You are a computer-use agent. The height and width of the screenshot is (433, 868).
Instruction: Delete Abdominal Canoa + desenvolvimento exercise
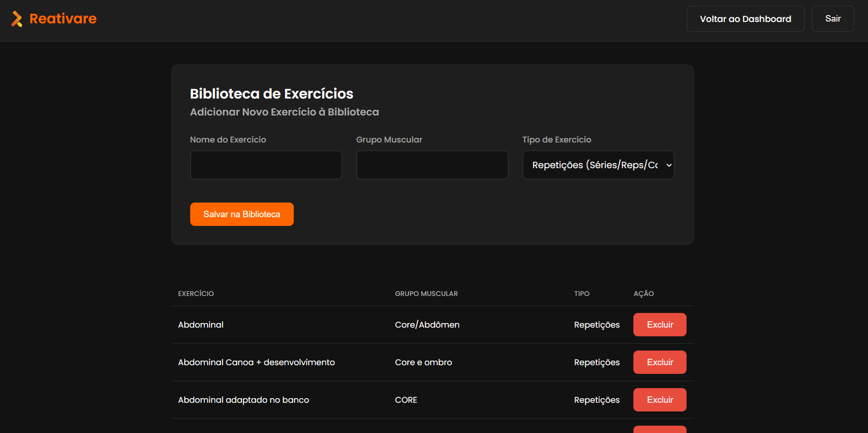click(x=659, y=362)
